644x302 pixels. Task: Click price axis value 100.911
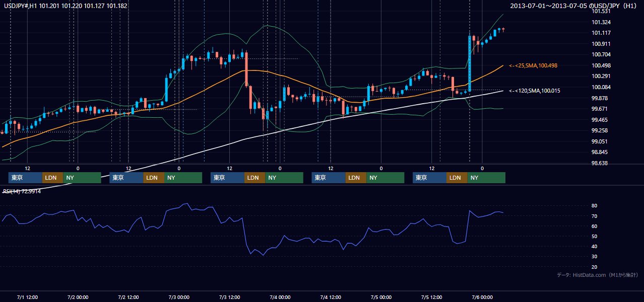coord(601,44)
